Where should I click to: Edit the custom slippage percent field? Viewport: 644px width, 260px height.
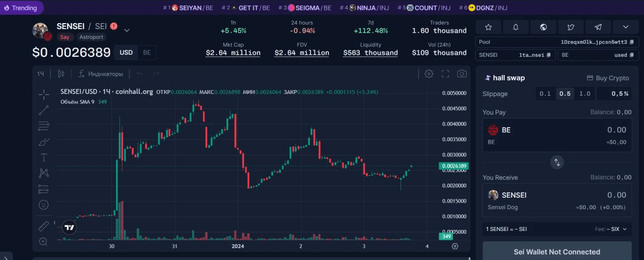point(614,94)
